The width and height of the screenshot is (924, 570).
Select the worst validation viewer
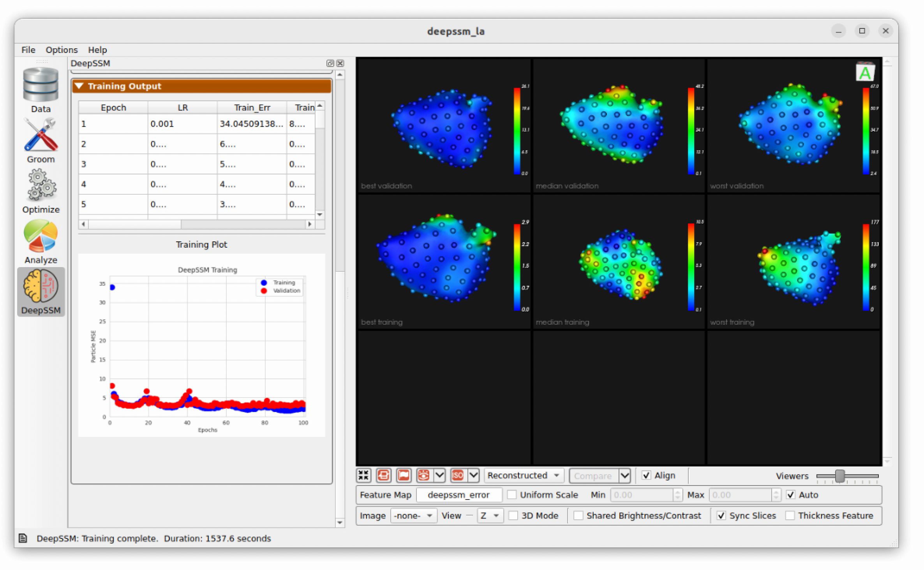[x=793, y=125]
